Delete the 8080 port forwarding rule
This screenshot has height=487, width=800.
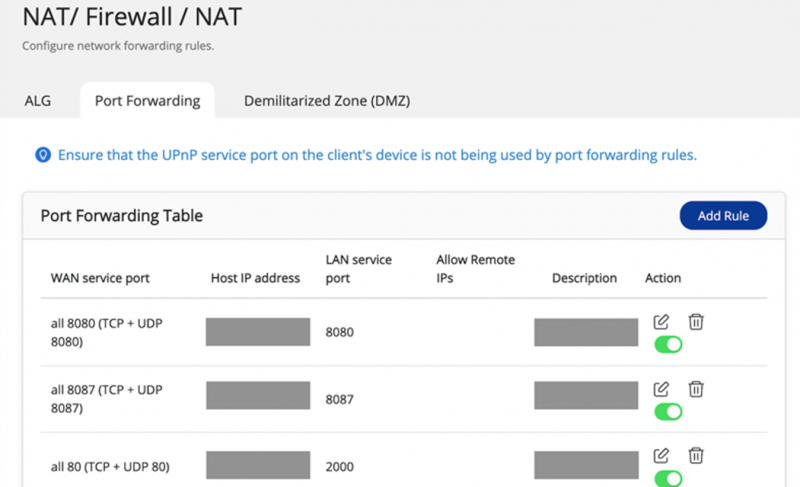click(696, 322)
